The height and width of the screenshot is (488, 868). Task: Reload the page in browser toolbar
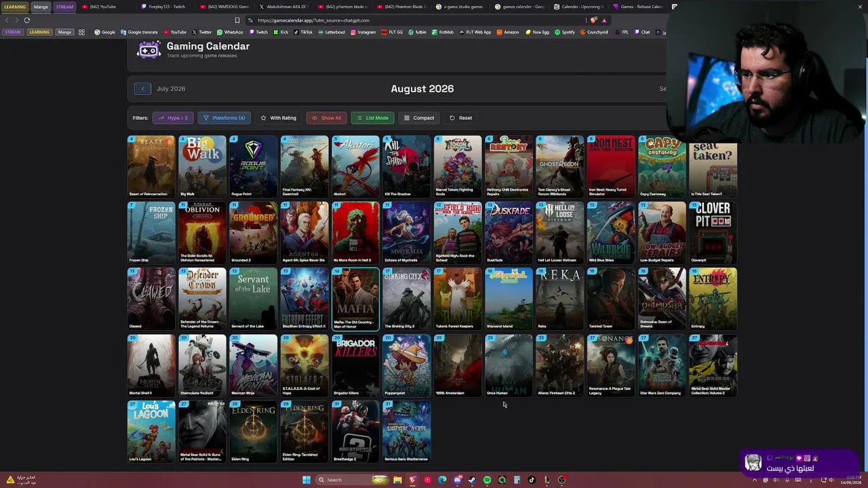click(x=27, y=20)
